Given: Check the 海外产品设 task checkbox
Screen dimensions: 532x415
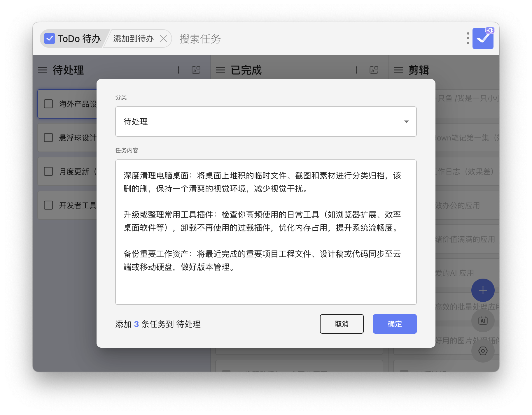Looking at the screenshot, I should 48,104.
